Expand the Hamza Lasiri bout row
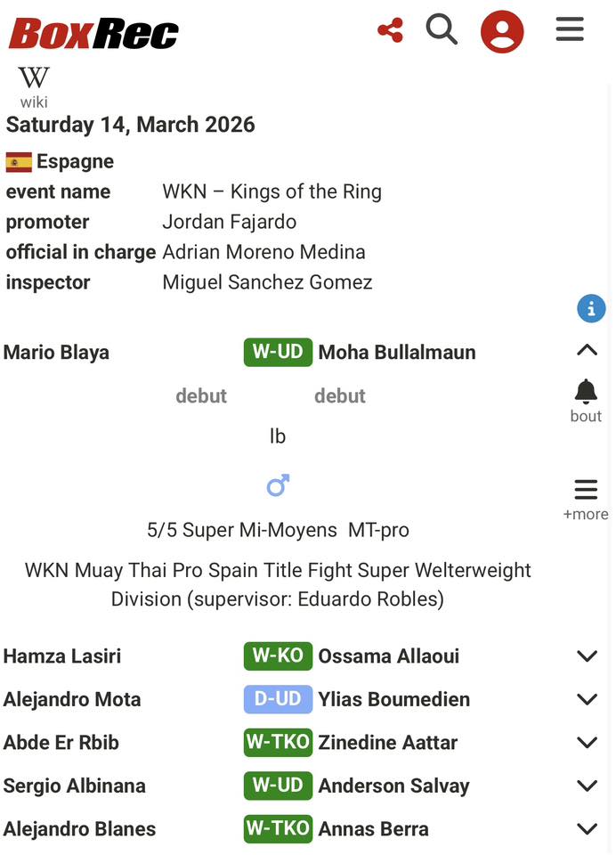616x855 pixels. point(587,656)
